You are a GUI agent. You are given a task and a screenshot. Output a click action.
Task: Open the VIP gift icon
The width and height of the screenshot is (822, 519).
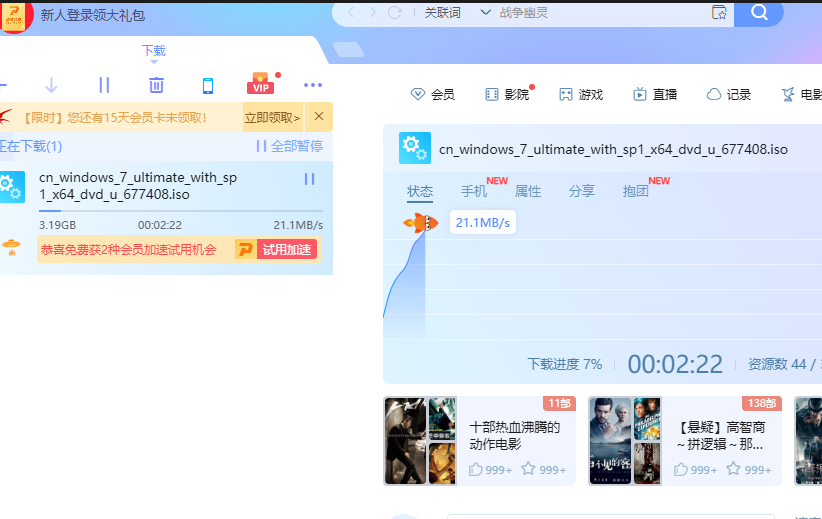[x=261, y=84]
